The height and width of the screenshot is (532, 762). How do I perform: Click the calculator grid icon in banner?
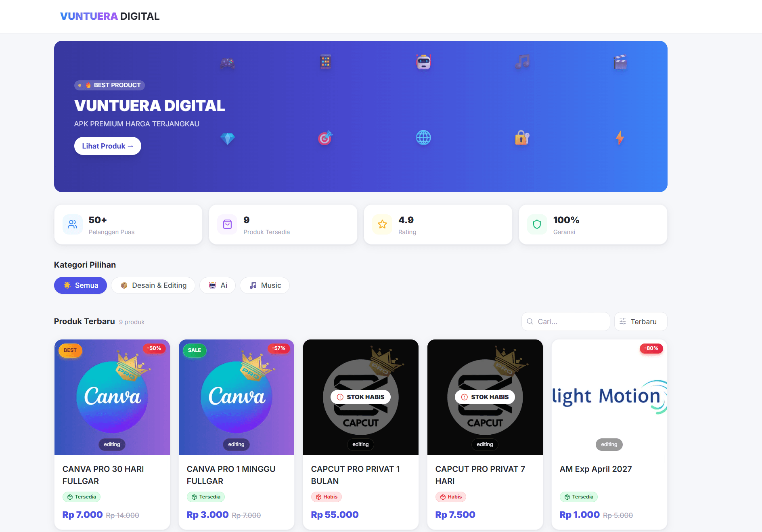click(325, 62)
